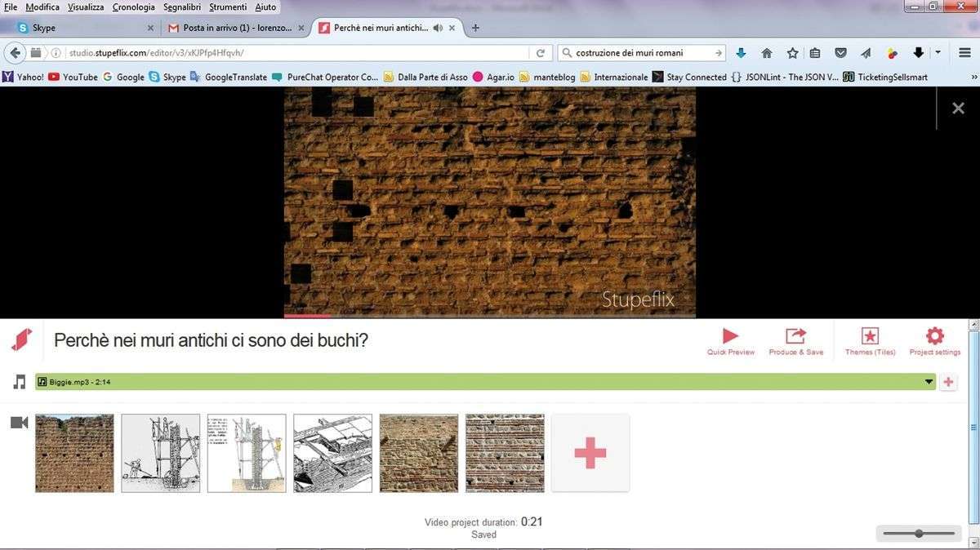Open the Visualizza menu
Screen dimensions: 980x550
point(86,7)
